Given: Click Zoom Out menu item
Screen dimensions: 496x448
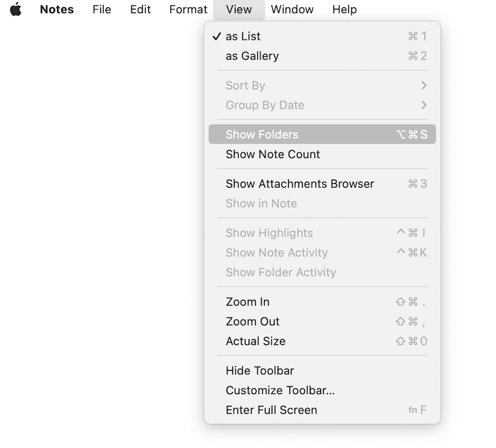Looking at the screenshot, I should pos(252,322).
